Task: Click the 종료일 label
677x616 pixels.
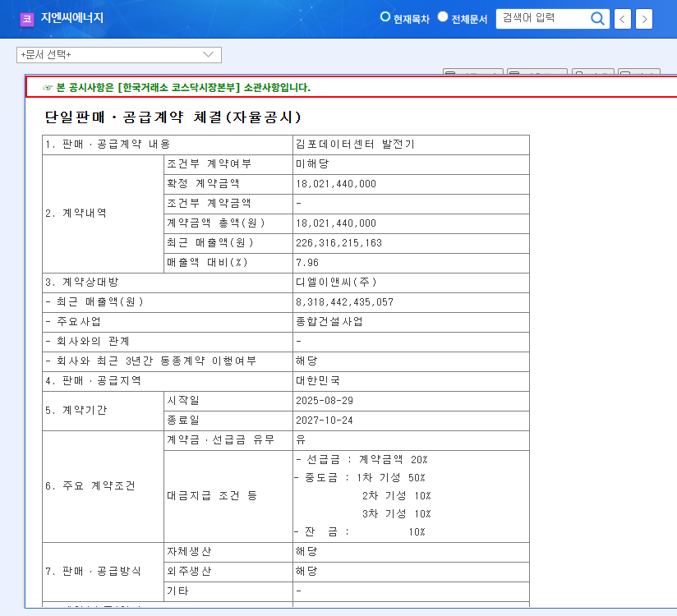Action: [x=183, y=420]
